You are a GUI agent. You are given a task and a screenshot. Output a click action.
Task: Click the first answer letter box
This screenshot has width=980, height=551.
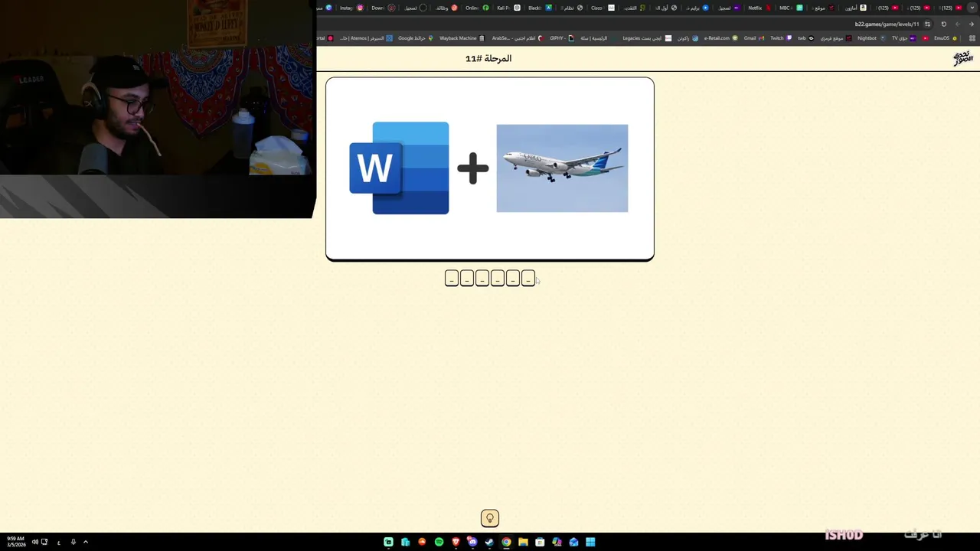pos(452,278)
